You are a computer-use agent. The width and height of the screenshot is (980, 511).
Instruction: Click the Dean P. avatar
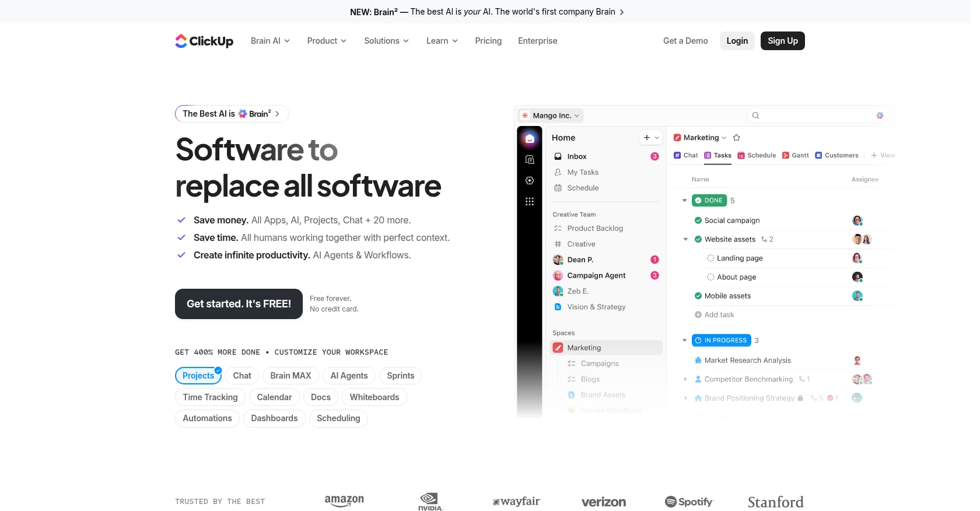558,260
